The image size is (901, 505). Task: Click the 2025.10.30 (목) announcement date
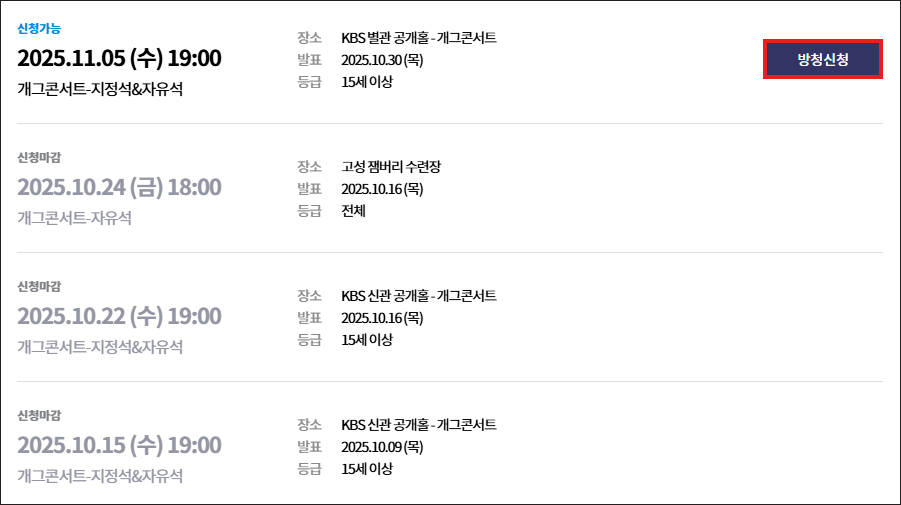(x=382, y=60)
